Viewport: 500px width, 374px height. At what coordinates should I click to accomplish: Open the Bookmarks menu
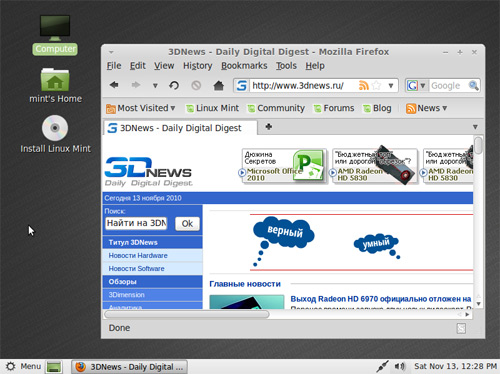(x=244, y=66)
